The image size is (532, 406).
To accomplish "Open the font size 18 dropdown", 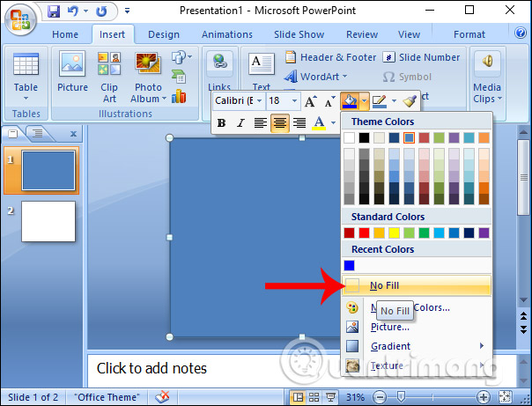I will click(x=294, y=100).
